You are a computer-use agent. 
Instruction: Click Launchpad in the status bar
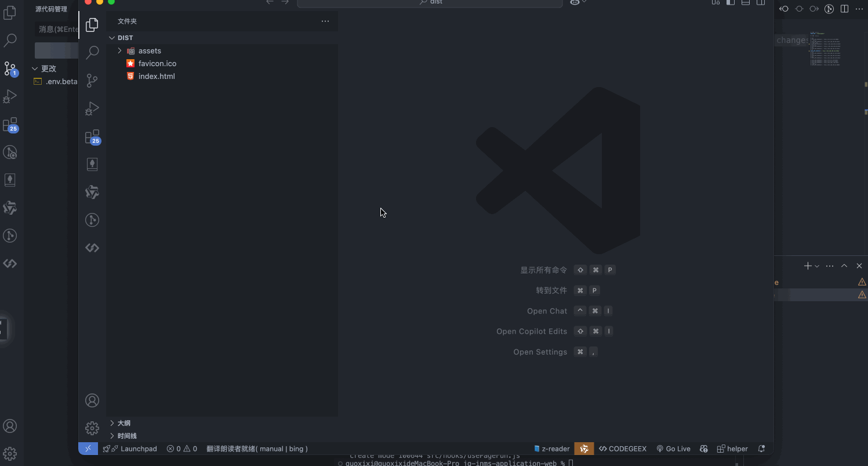pyautogui.click(x=130, y=449)
